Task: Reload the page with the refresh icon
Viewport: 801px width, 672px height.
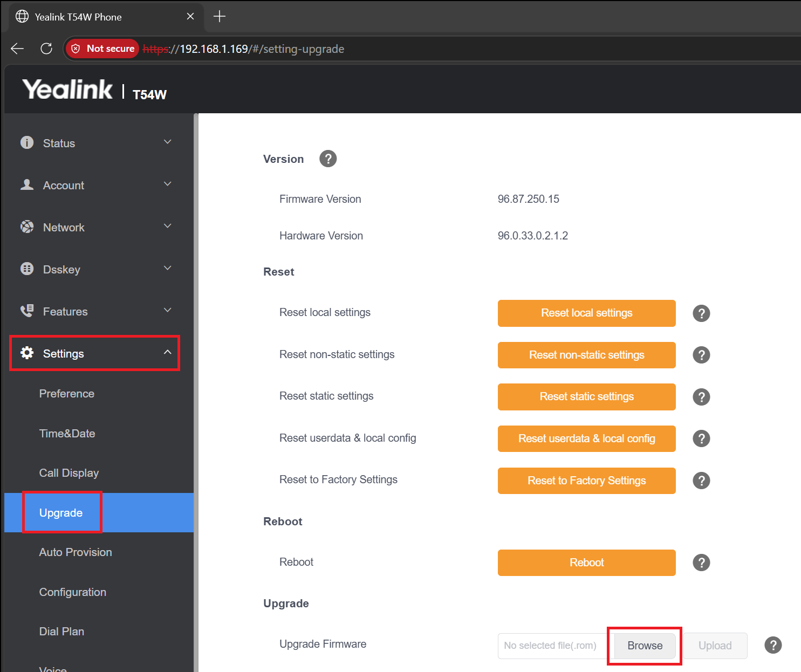Action: pyautogui.click(x=46, y=49)
